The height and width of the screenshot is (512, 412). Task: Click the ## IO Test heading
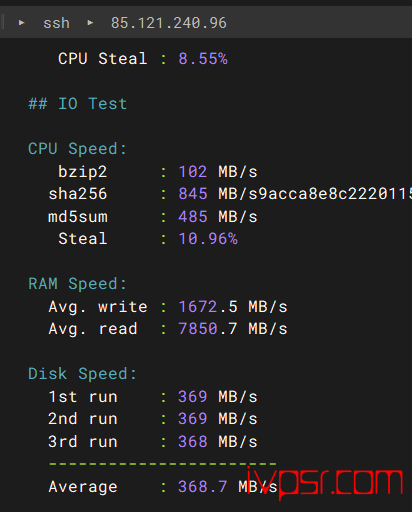click(x=78, y=104)
